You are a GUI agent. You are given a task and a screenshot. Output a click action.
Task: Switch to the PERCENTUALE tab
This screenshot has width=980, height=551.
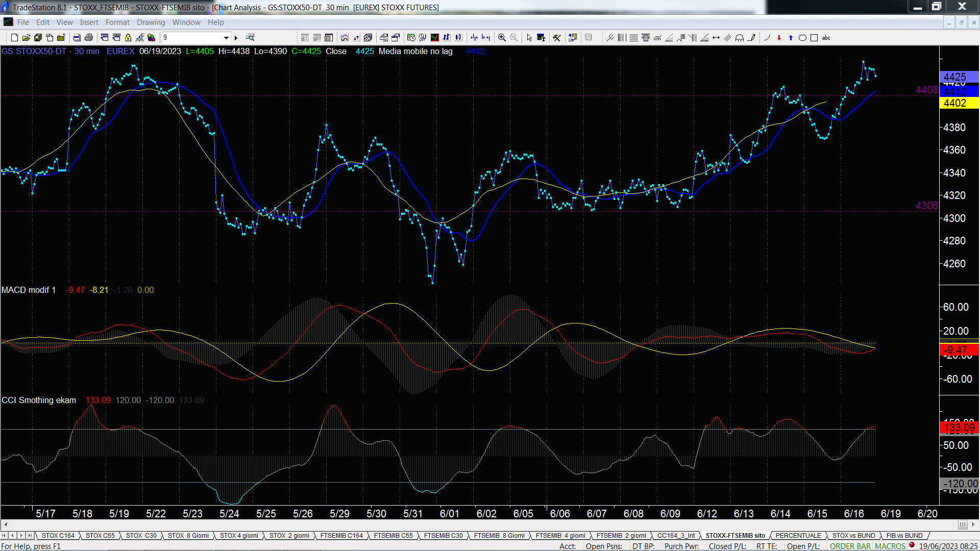tap(798, 536)
